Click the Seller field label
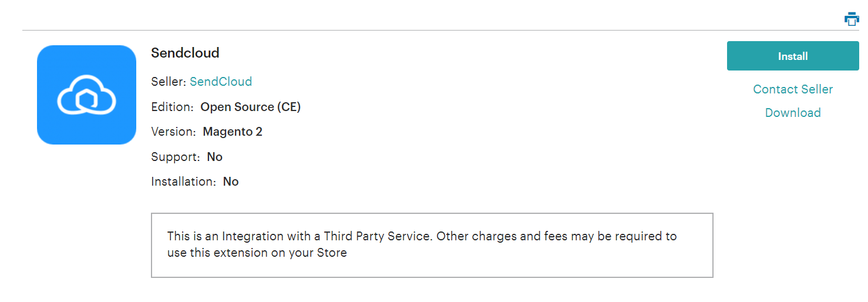 coord(169,82)
